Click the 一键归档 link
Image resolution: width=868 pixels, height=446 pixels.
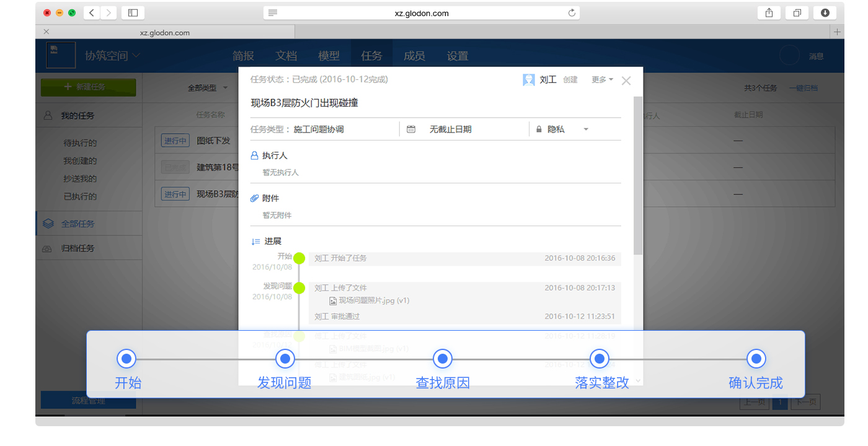coord(804,87)
